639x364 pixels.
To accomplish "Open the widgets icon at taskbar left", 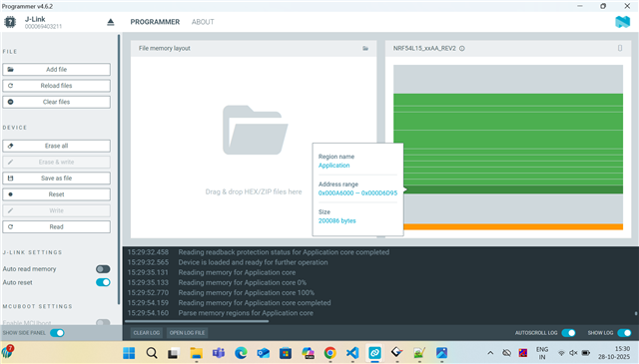I will [x=7, y=351].
